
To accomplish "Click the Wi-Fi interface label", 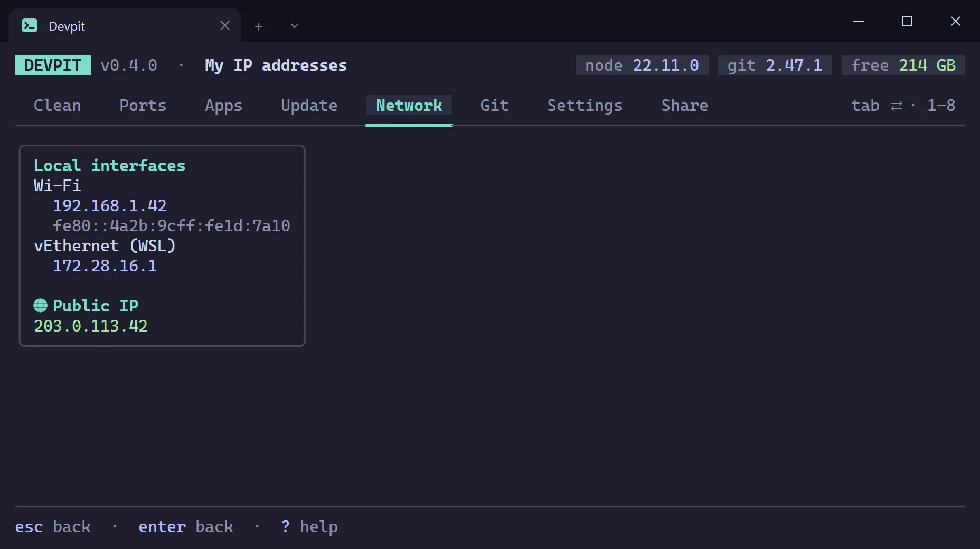I will [58, 185].
